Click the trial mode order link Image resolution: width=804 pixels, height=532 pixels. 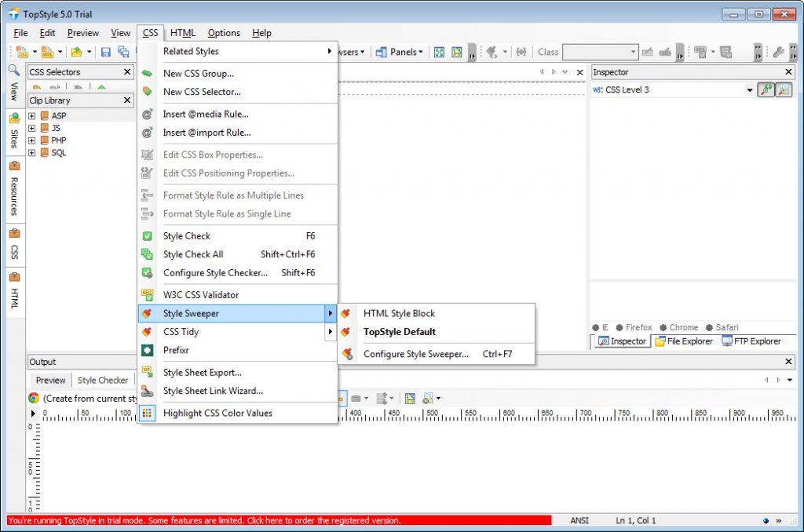point(280,520)
